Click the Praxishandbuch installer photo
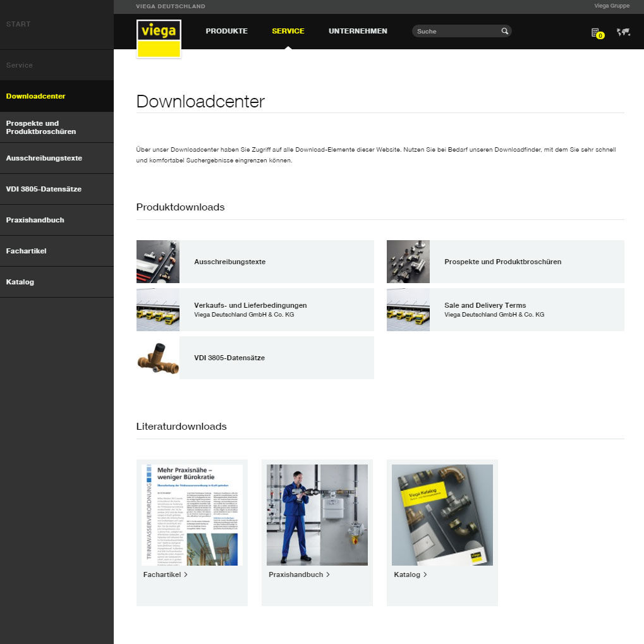The width and height of the screenshot is (644, 644). 317,515
